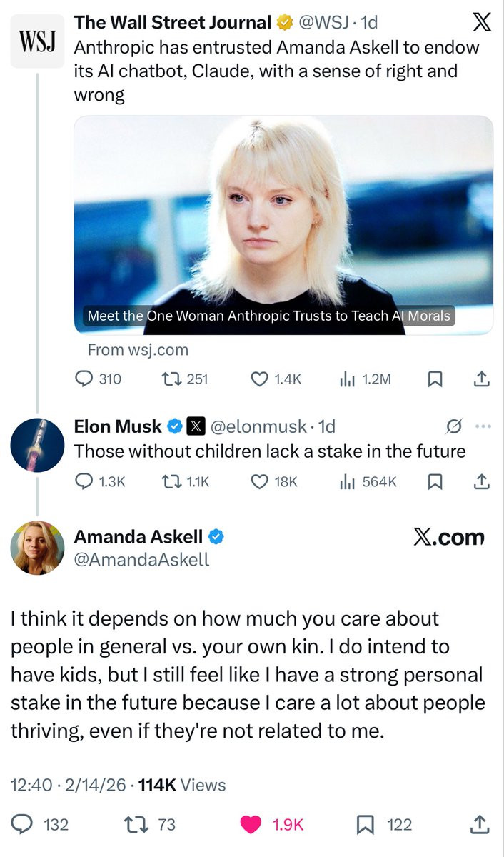This screenshot has width=504, height=857.
Task: Open the WSJ profile avatar
Action: click(x=37, y=42)
